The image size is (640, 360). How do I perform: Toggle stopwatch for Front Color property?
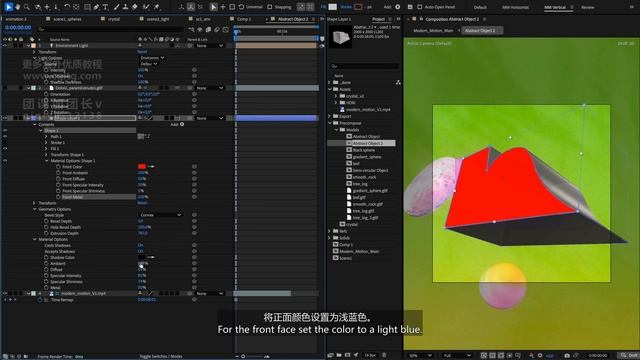point(58,167)
